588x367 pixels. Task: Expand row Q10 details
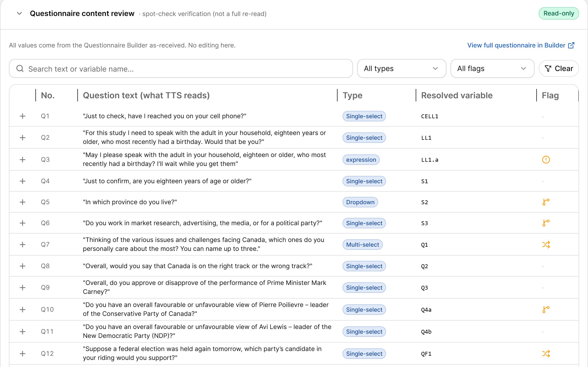23,310
